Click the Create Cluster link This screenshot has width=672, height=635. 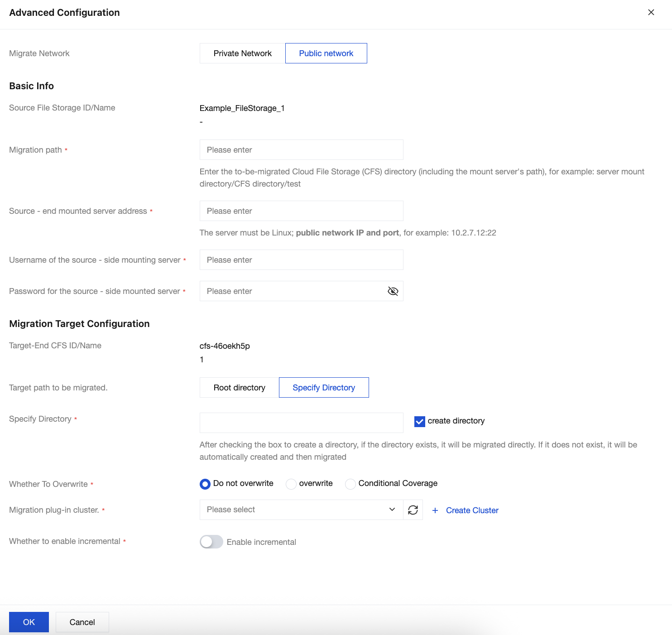(472, 510)
